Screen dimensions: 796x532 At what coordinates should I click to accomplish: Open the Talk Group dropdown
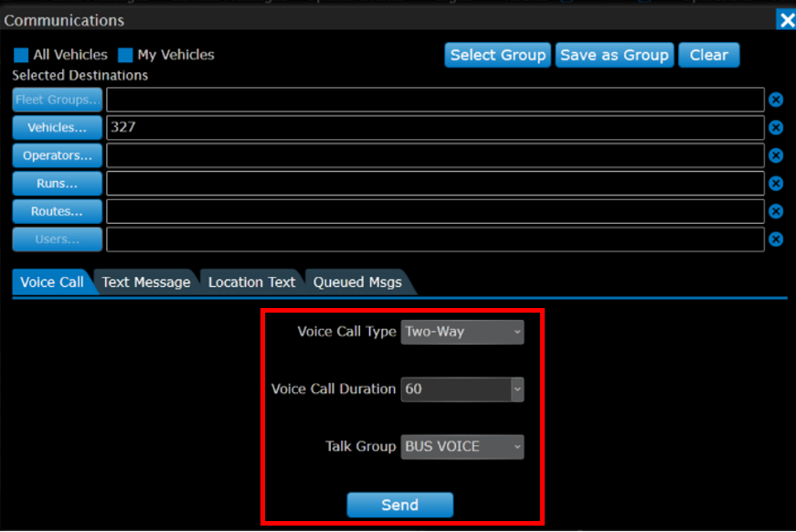coord(462,447)
